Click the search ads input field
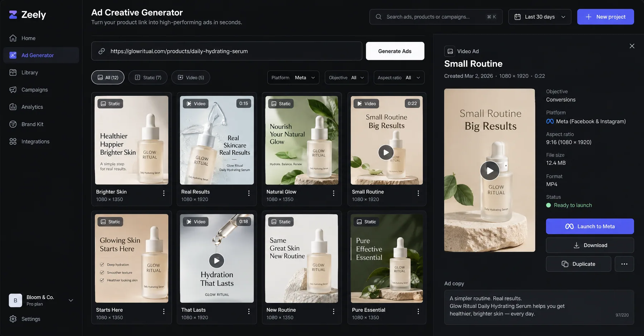644x336 pixels. point(436,17)
